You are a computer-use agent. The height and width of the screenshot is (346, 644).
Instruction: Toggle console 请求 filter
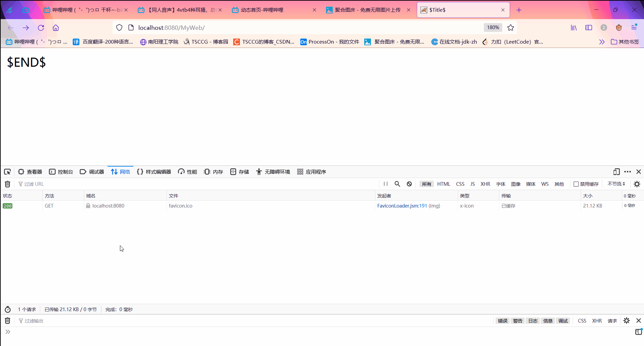click(612, 321)
